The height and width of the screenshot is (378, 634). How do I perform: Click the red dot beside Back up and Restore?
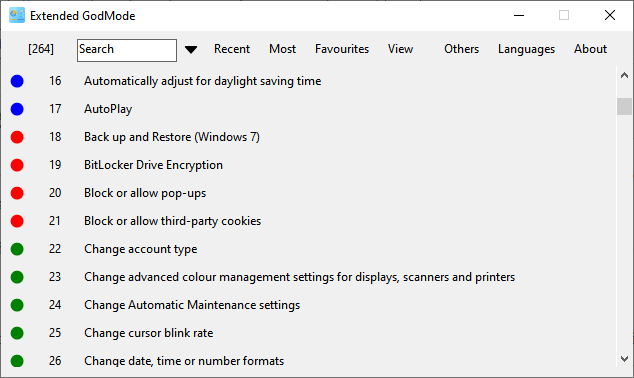(17, 137)
